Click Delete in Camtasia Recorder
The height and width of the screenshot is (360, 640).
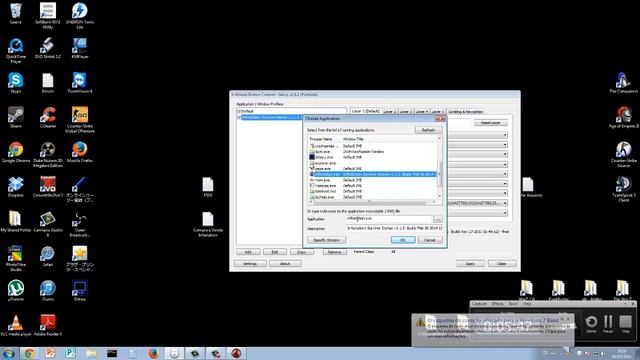(x=591, y=324)
